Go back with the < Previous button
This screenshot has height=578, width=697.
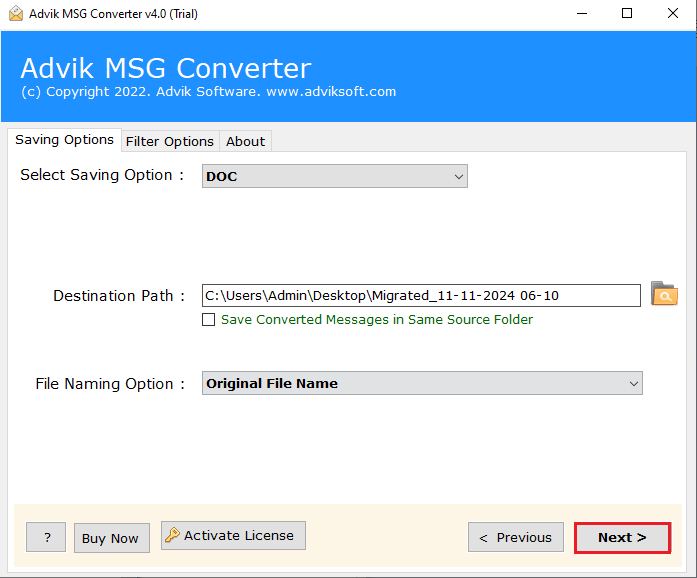click(x=516, y=538)
